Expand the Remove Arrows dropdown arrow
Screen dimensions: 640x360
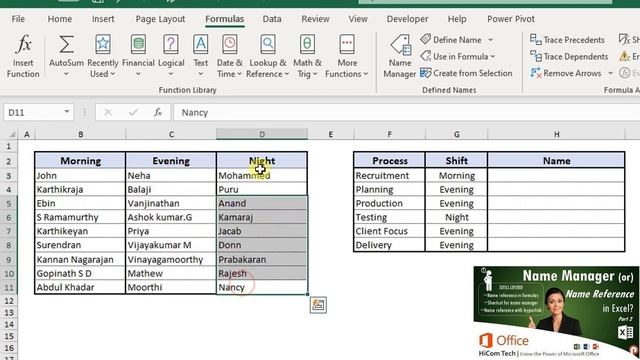(x=610, y=73)
